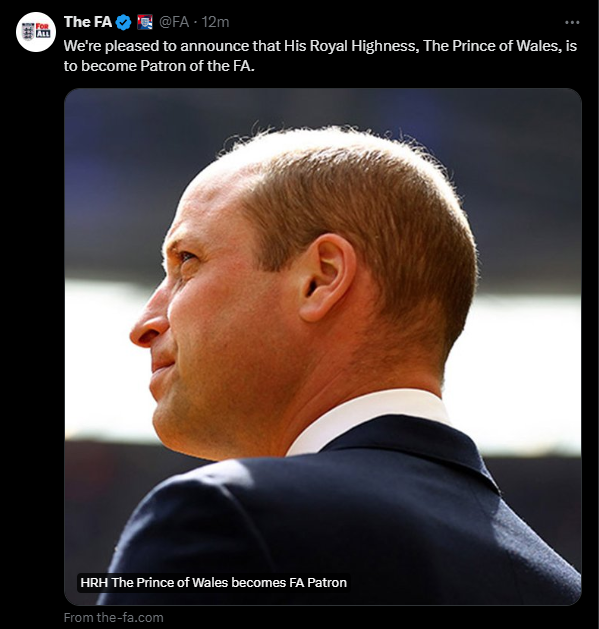Click the Prince of Wales photo card

point(323,347)
